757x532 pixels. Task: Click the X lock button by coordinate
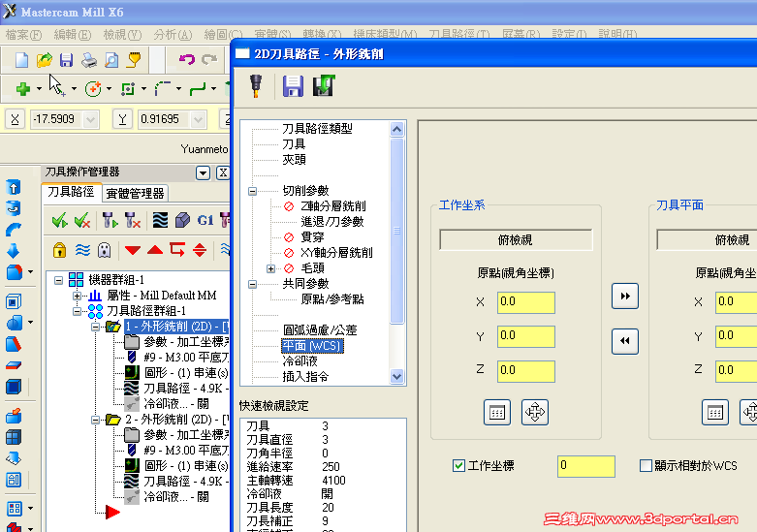[x=15, y=119]
